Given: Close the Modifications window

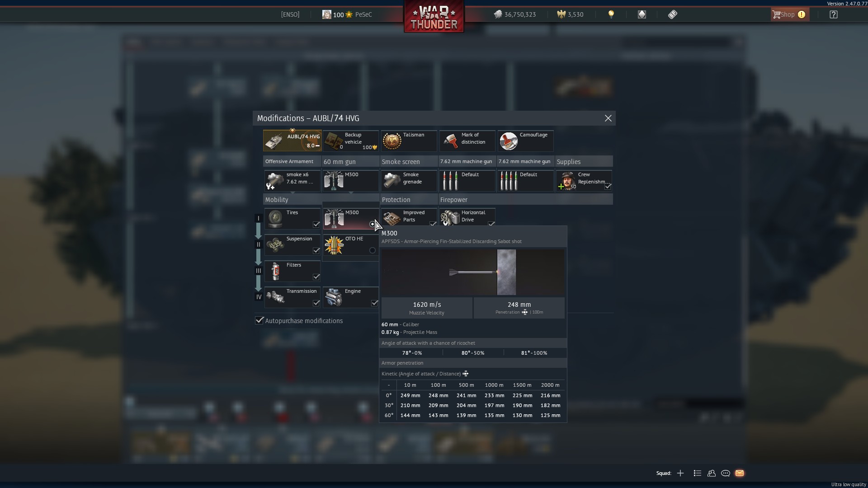Looking at the screenshot, I should tap(608, 118).
